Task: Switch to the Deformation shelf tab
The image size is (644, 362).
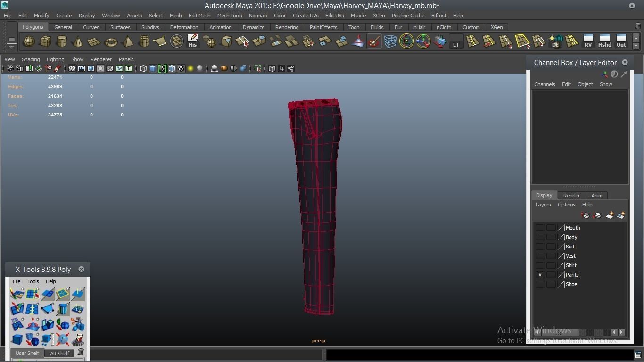Action: tap(184, 27)
